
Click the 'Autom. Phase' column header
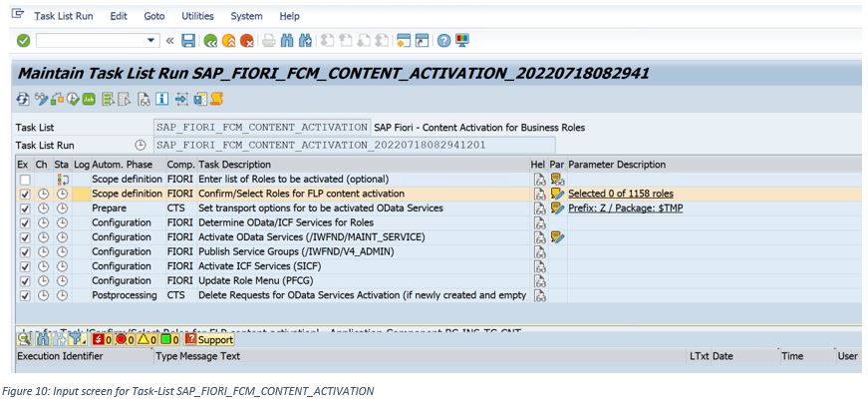(122, 165)
